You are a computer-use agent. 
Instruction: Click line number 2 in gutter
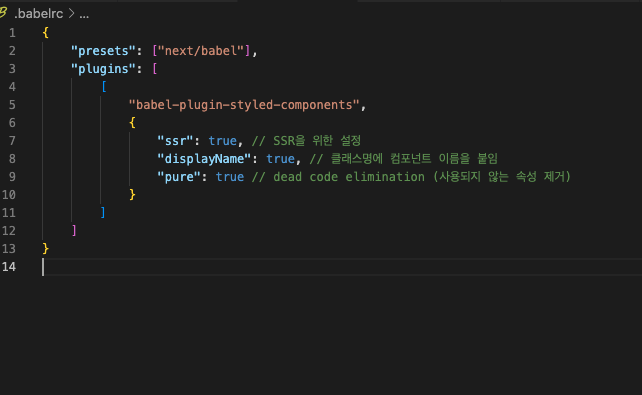[12, 51]
